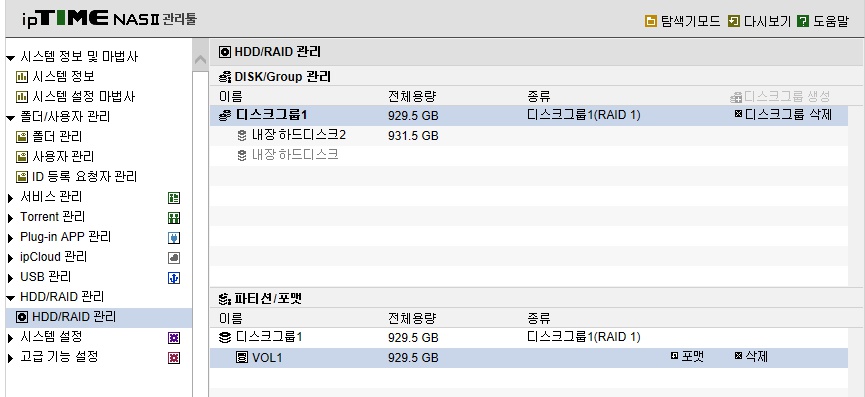Select 디스크그룹1 row in 파티션/포맷 list
The image size is (865, 397).
coord(528,337)
